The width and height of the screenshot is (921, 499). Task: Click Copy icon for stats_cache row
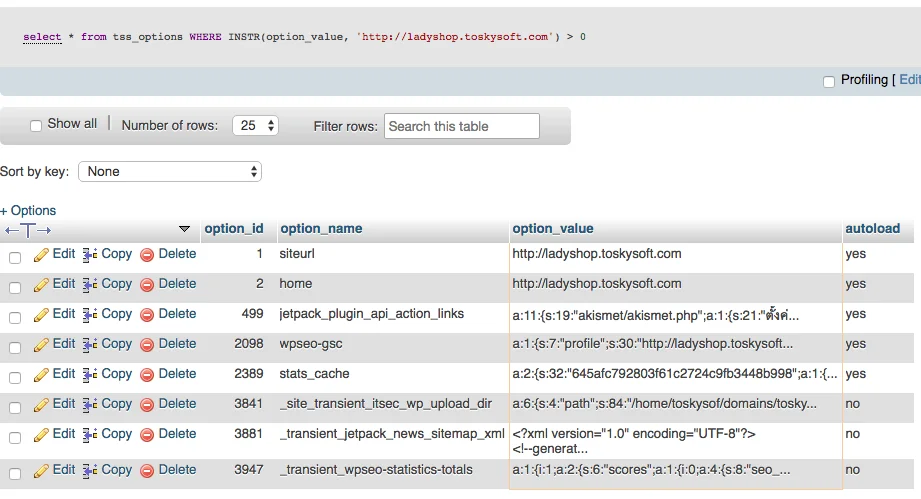pyautogui.click(x=89, y=375)
